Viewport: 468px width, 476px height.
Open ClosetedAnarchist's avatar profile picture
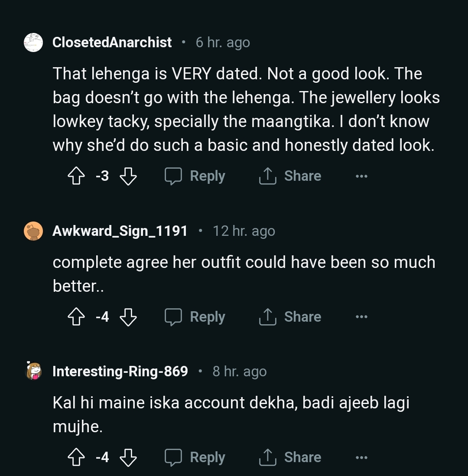click(33, 42)
